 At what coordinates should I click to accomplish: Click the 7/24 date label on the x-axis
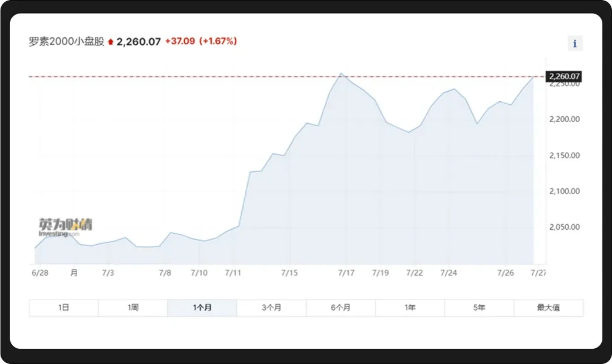[x=448, y=273]
